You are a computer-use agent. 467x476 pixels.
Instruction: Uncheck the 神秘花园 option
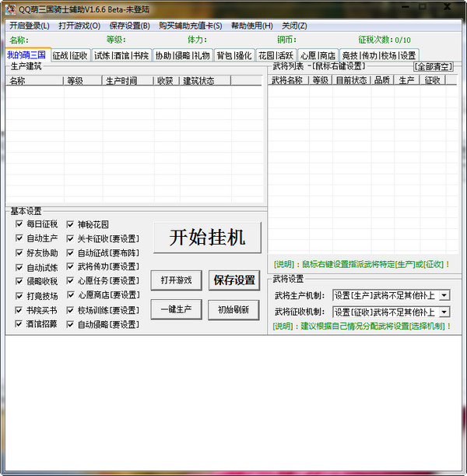click(x=71, y=224)
